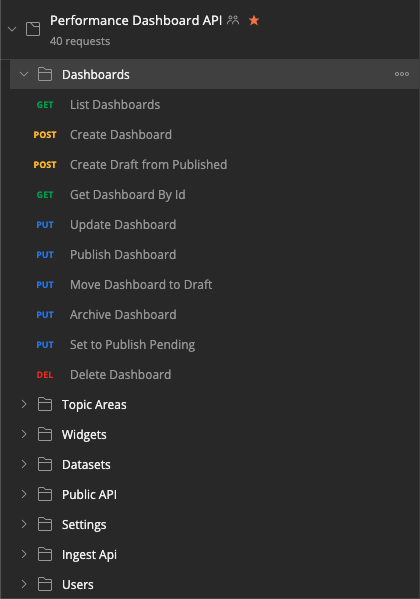Screen dimensions: 420x599
Task: Click the Widgets folder icon
Action: pos(45,434)
